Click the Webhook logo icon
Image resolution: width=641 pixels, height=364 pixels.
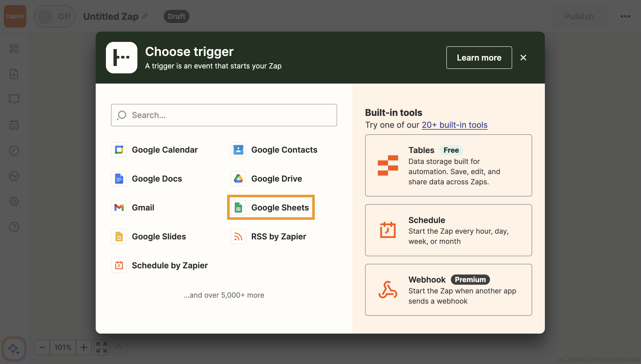(388, 290)
